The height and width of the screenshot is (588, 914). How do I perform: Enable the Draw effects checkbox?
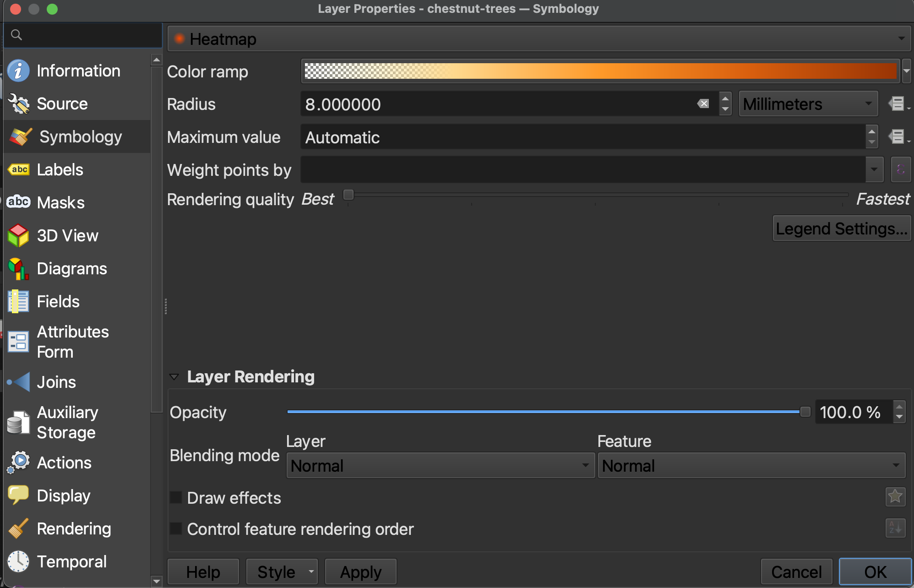pos(176,497)
